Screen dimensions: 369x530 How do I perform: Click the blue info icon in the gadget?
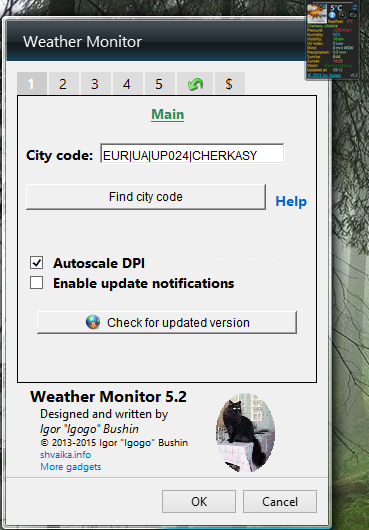point(332,15)
